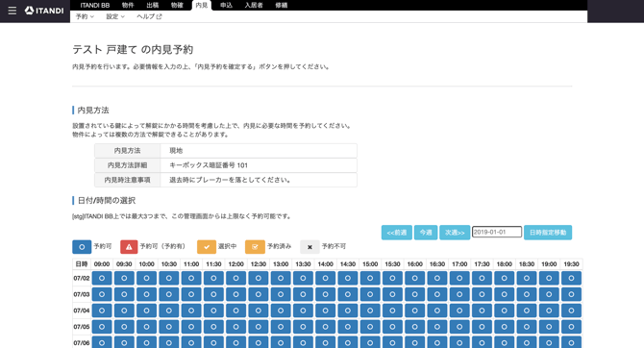The width and height of the screenshot is (644, 348).
Task: Select the 内見 tab
Action: coord(202,6)
